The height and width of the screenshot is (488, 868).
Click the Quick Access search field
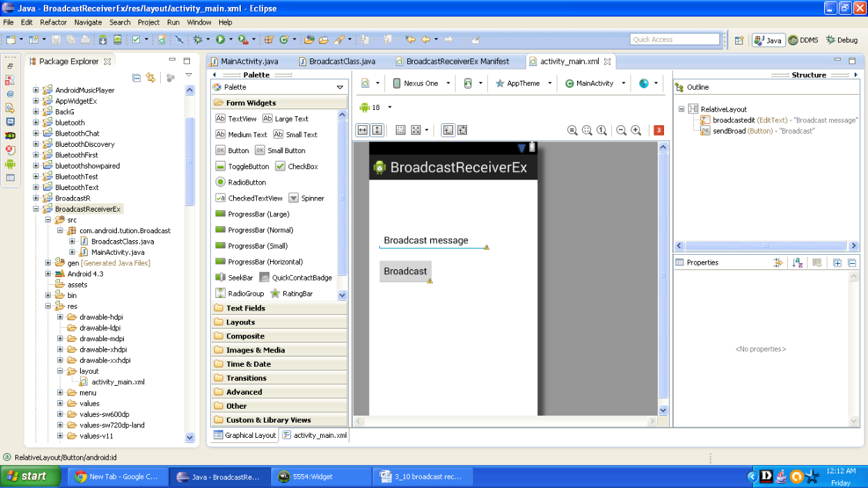(x=674, y=40)
